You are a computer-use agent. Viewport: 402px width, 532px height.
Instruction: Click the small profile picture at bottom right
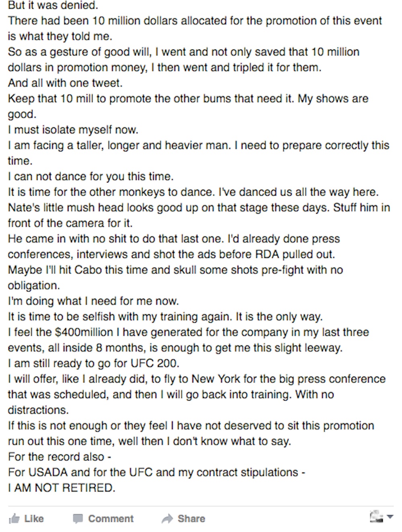[377, 517]
